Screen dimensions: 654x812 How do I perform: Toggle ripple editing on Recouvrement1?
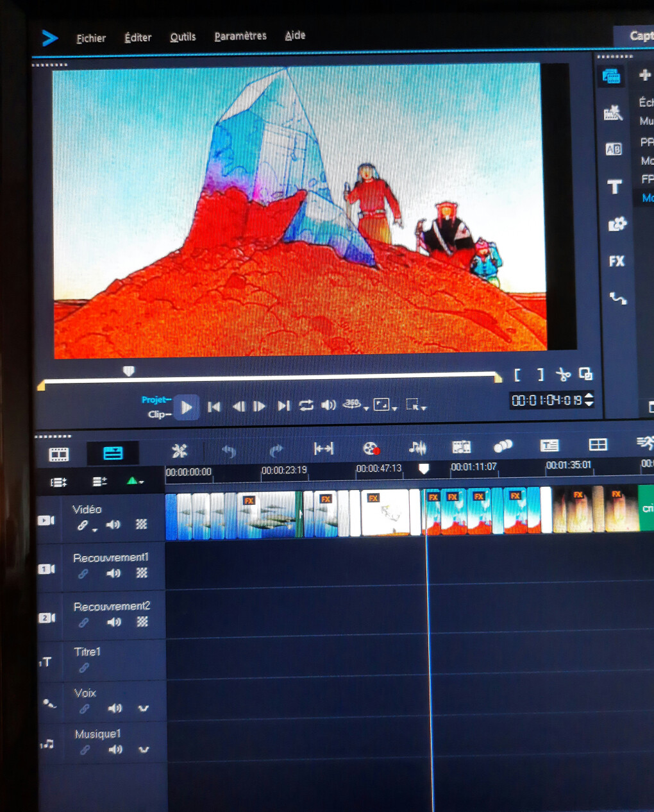pyautogui.click(x=83, y=574)
